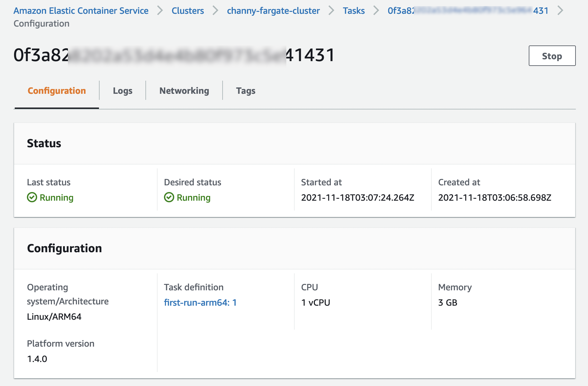
Task: Click the CPU label
Action: coord(310,287)
